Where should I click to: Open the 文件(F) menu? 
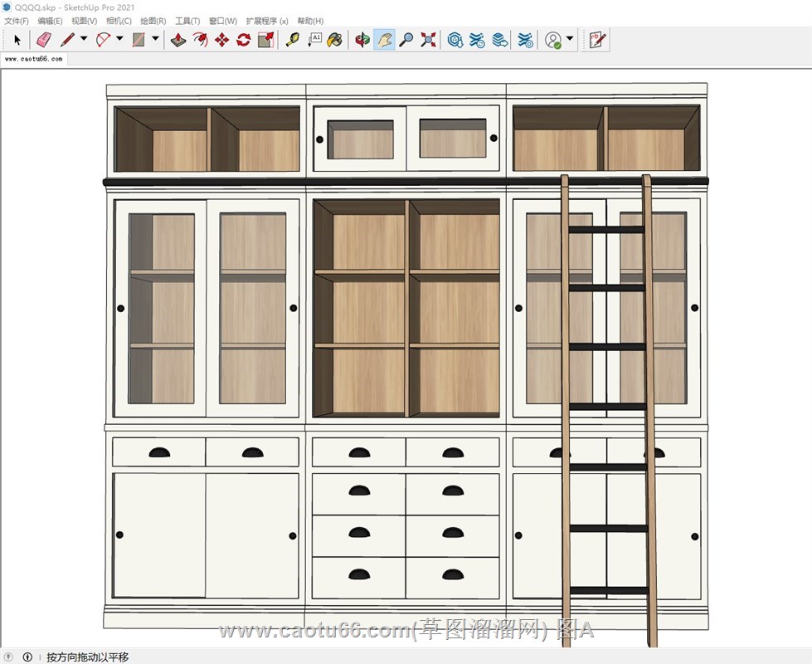click(16, 21)
